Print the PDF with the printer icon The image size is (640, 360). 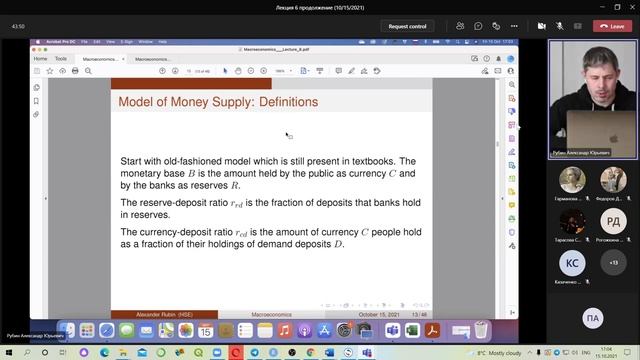pos(75,71)
